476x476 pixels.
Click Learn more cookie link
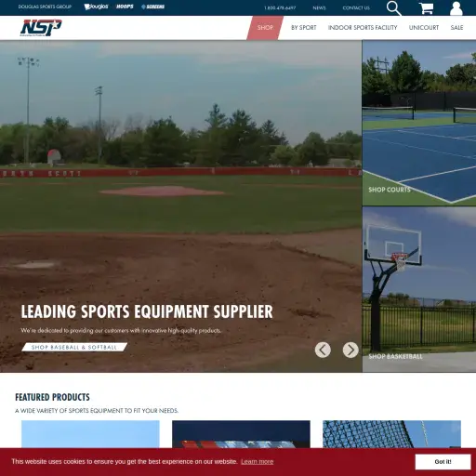[x=258, y=462]
